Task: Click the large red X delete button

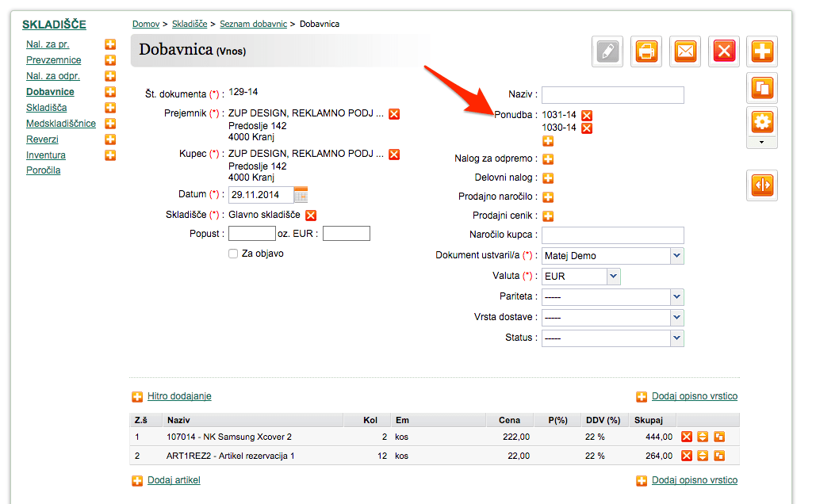Action: [724, 52]
